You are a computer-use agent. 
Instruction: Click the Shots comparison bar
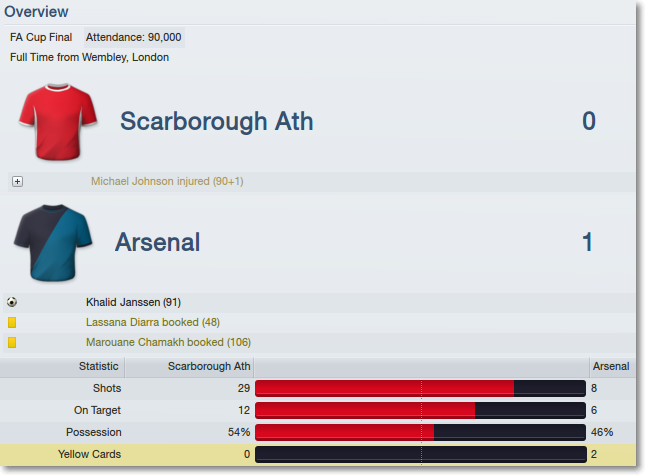(x=420, y=388)
